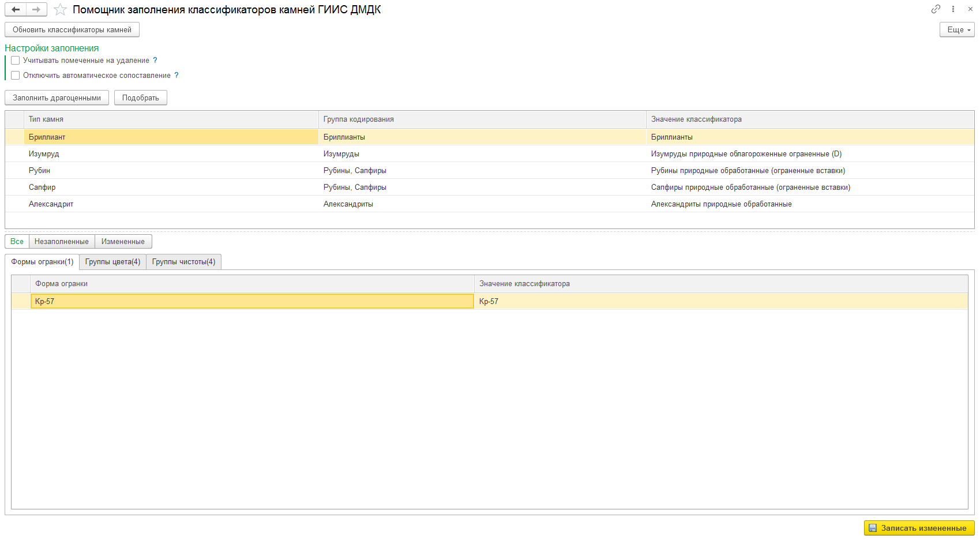Add form to favorites with star
The height and width of the screenshot is (540, 980).
(x=60, y=9)
